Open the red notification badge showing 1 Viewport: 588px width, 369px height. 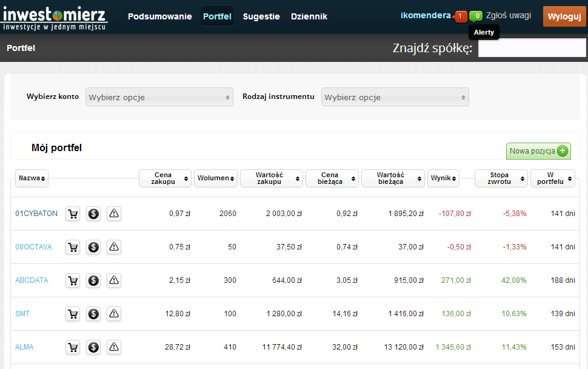pos(460,16)
